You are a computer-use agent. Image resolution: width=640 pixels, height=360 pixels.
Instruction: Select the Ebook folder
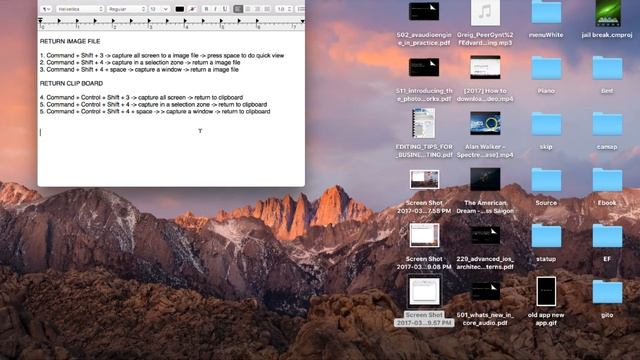(607, 188)
